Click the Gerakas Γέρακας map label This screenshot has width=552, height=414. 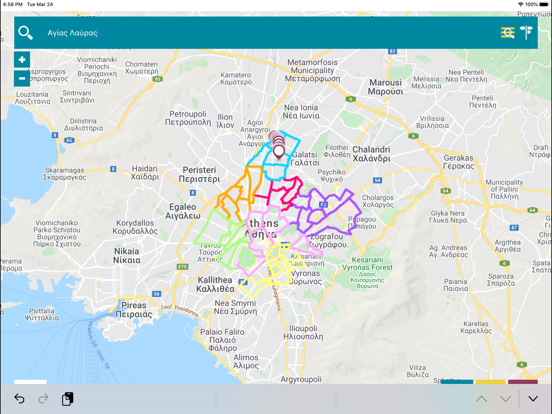pyautogui.click(x=458, y=162)
